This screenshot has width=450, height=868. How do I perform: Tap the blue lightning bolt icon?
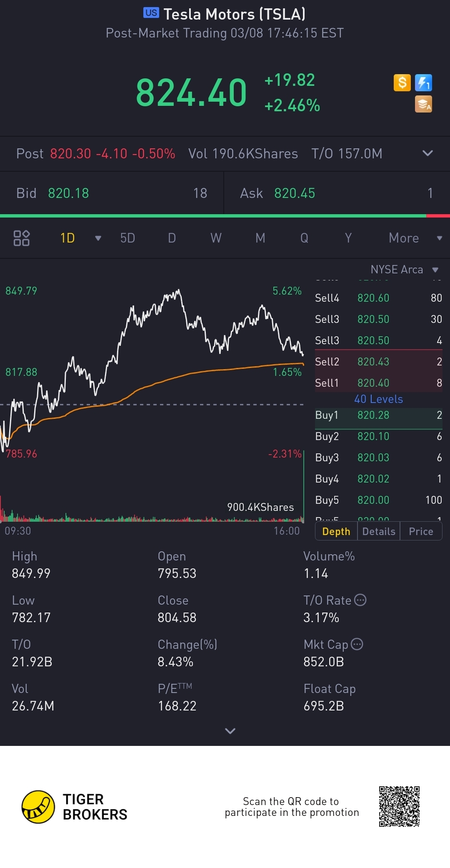click(423, 83)
